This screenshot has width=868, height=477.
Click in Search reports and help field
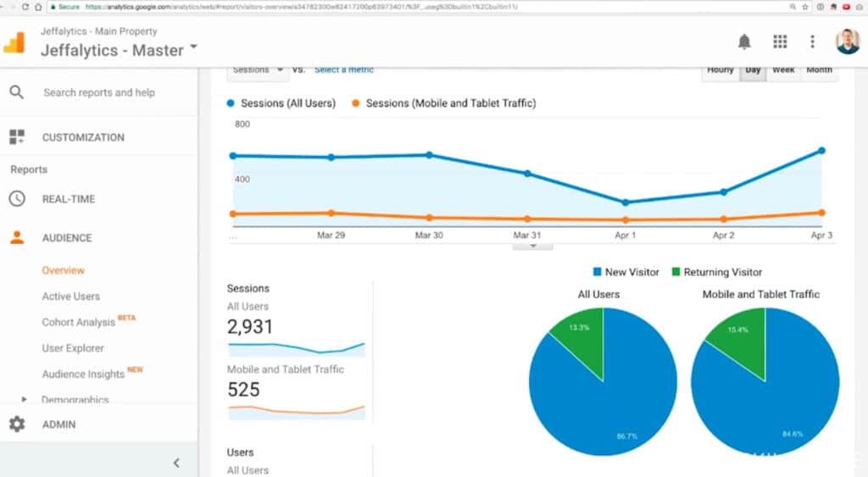click(x=99, y=92)
